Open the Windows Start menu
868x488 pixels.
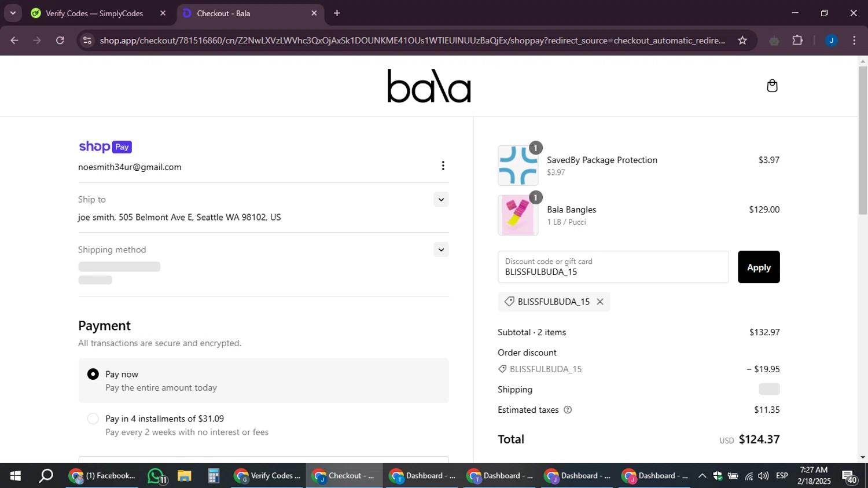[15, 476]
